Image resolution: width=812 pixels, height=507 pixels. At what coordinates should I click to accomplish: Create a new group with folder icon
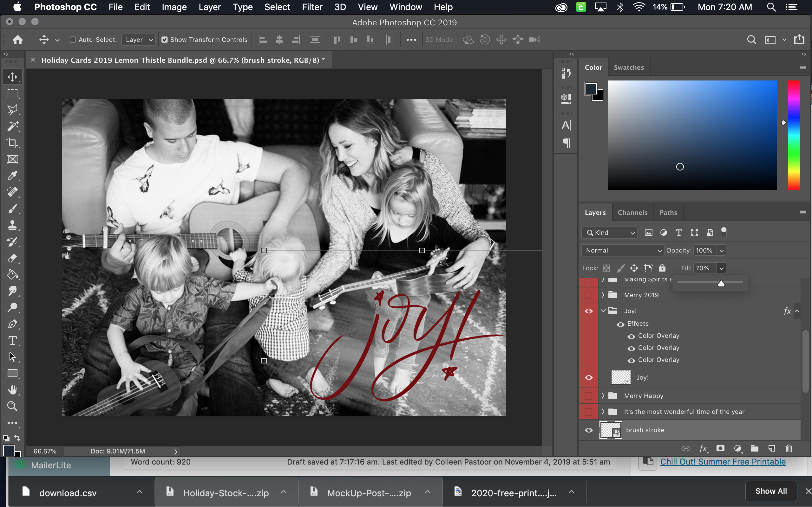point(755,449)
